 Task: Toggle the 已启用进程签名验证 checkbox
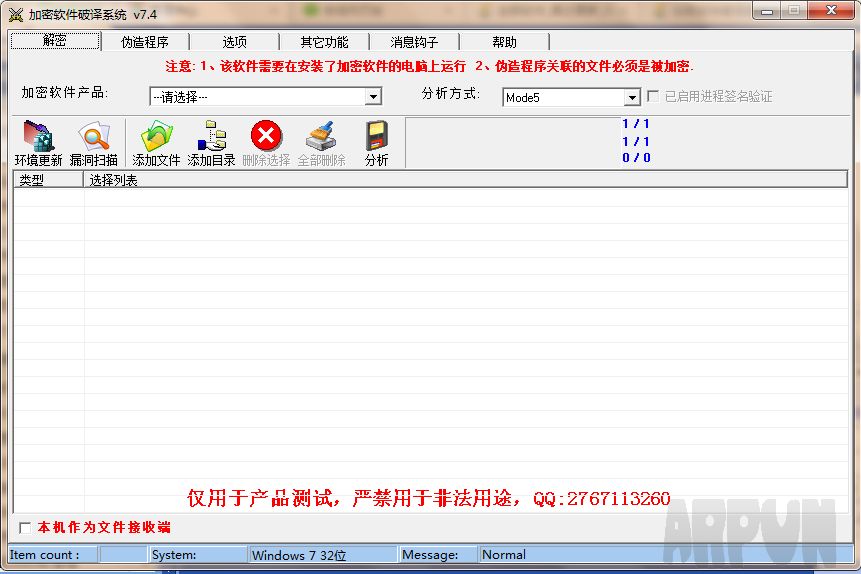pyautogui.click(x=653, y=96)
